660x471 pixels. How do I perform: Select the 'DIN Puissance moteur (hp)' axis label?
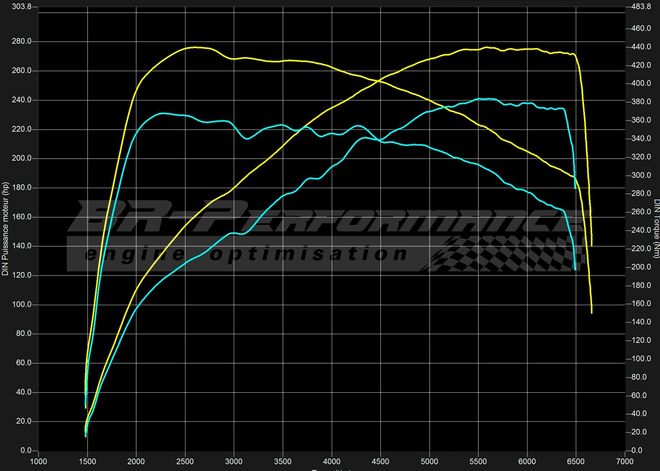click(6, 229)
